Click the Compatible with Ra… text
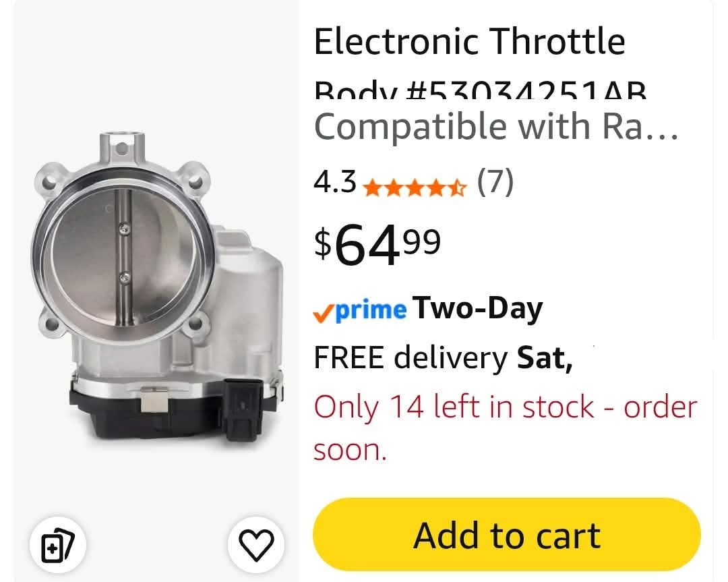The height and width of the screenshot is (582, 728). (496, 126)
